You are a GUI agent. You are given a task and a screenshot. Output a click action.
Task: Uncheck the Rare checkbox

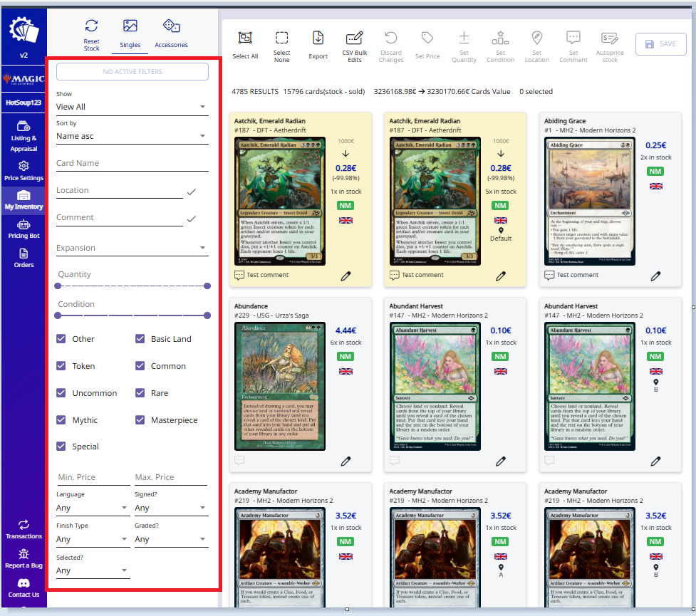click(x=140, y=393)
